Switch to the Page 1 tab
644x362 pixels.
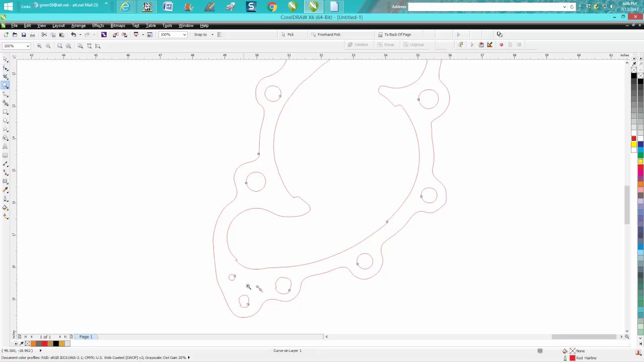pos(86,337)
